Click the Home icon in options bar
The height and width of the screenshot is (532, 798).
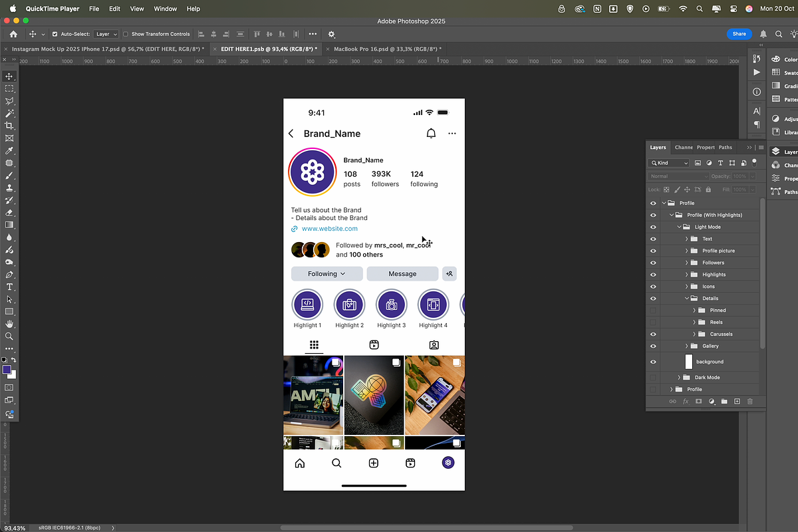(x=13, y=34)
